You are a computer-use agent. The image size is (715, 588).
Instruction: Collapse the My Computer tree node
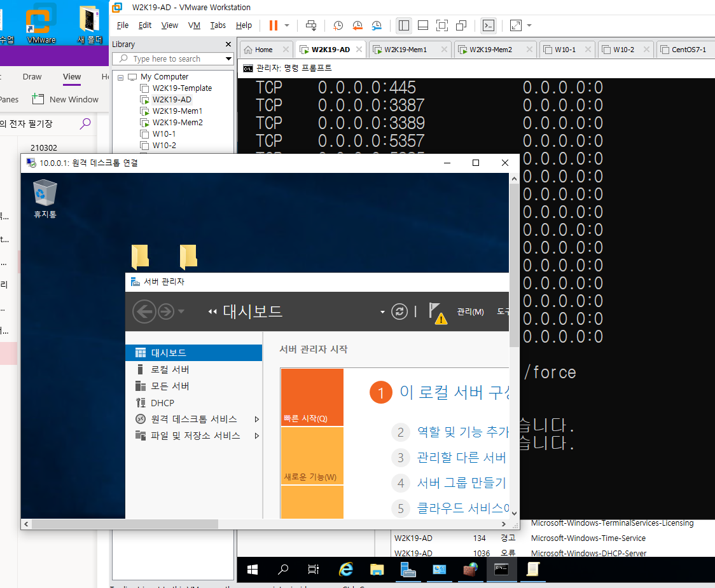point(120,78)
